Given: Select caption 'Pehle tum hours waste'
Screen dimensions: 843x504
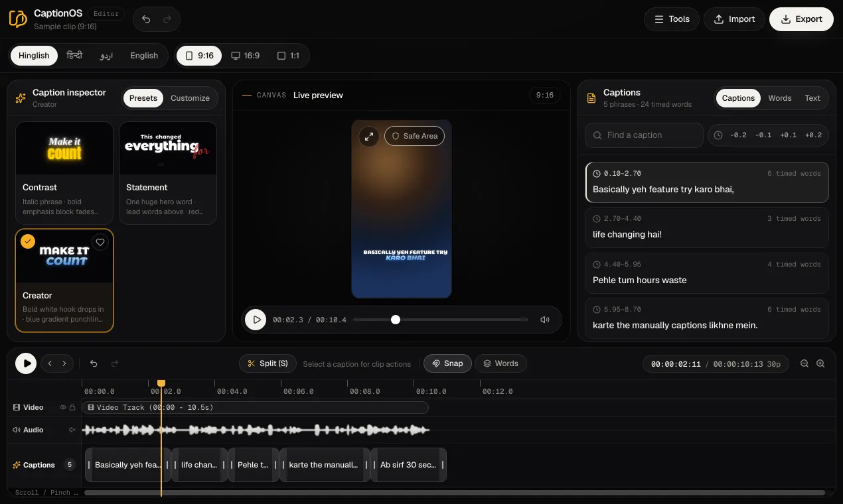Looking at the screenshot, I should click(707, 273).
